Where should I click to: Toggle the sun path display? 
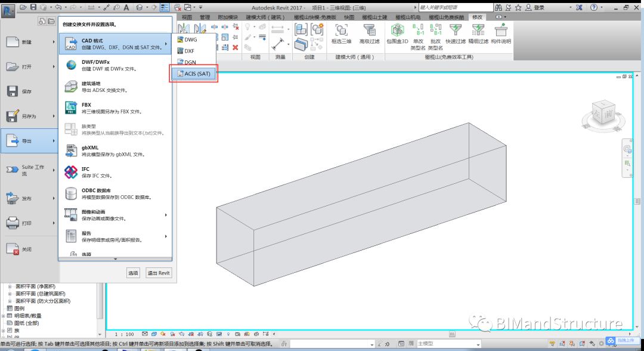(163, 334)
